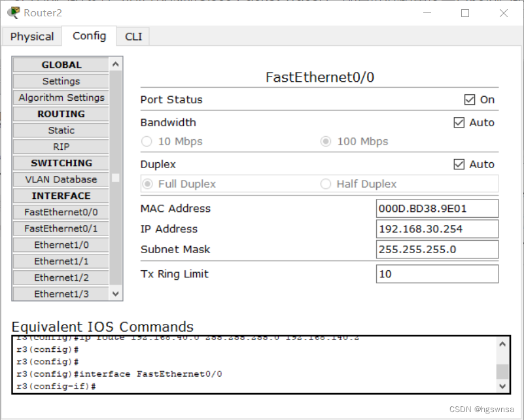Click the IP Address input field

[x=437, y=229]
